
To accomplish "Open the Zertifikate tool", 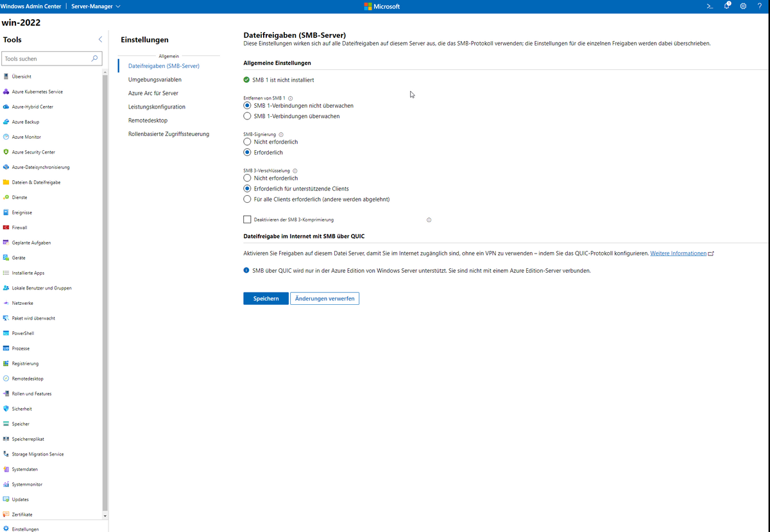I will click(x=22, y=514).
